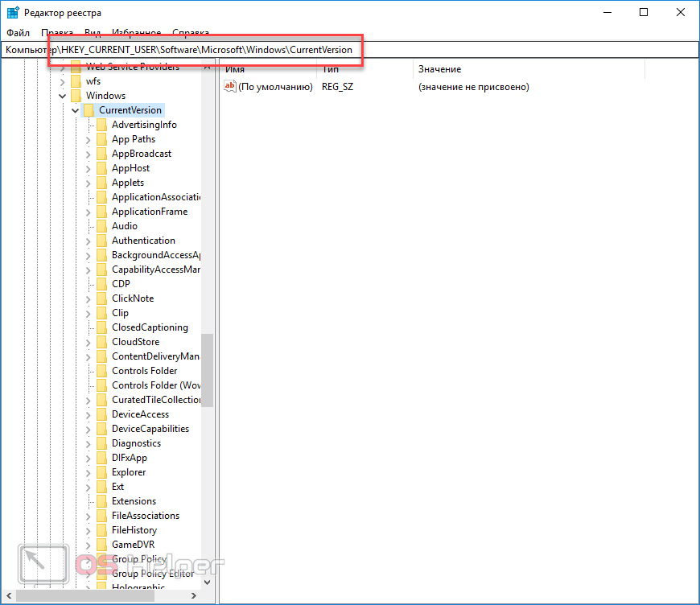Expand the FileHistory tree node
This screenshot has width=700, height=605.
(89, 530)
